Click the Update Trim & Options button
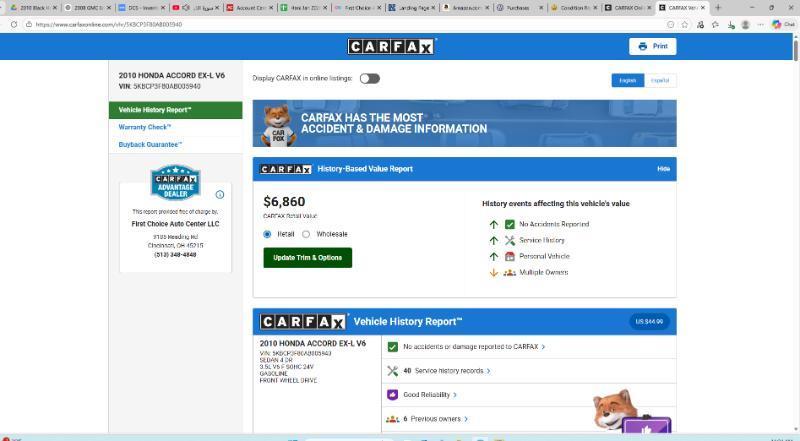This screenshot has height=441, width=800. pos(307,258)
